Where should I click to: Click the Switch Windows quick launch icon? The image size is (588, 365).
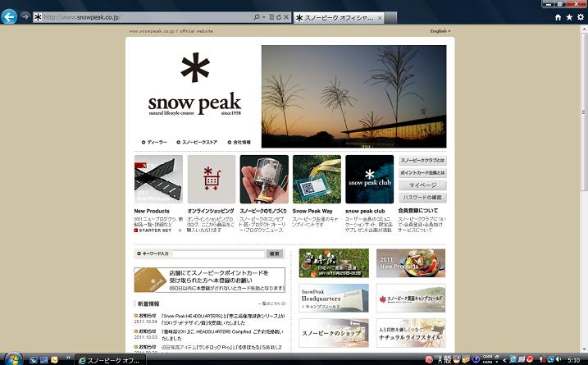click(44, 360)
